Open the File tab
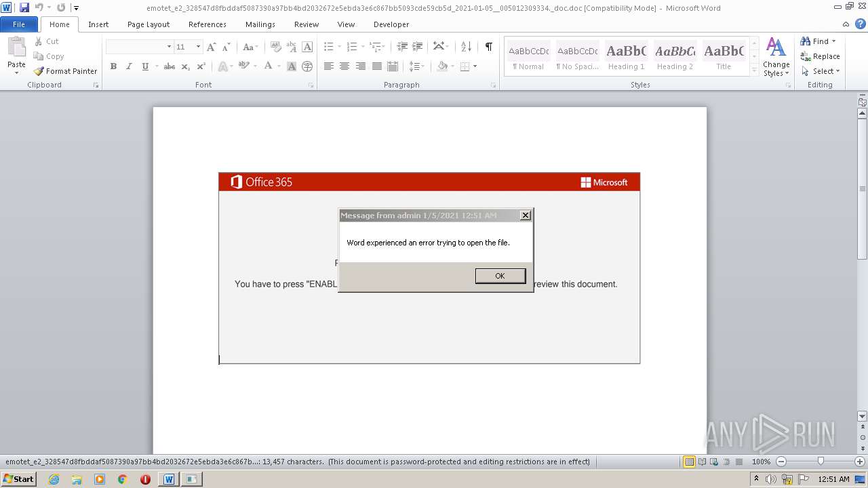This screenshot has width=868, height=488. coord(19,24)
